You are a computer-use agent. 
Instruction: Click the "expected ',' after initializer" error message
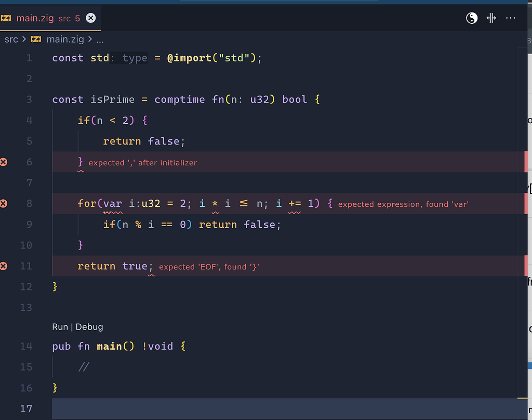point(143,163)
